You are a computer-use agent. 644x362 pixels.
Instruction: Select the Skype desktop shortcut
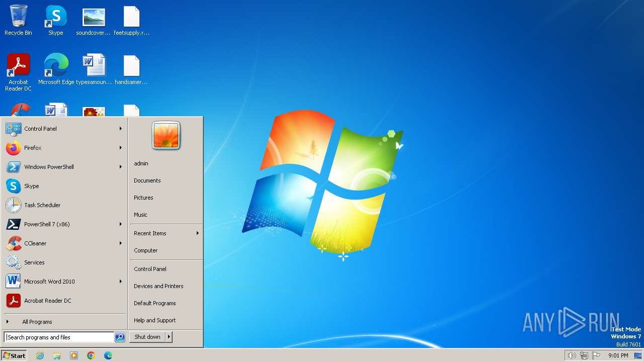[56, 20]
